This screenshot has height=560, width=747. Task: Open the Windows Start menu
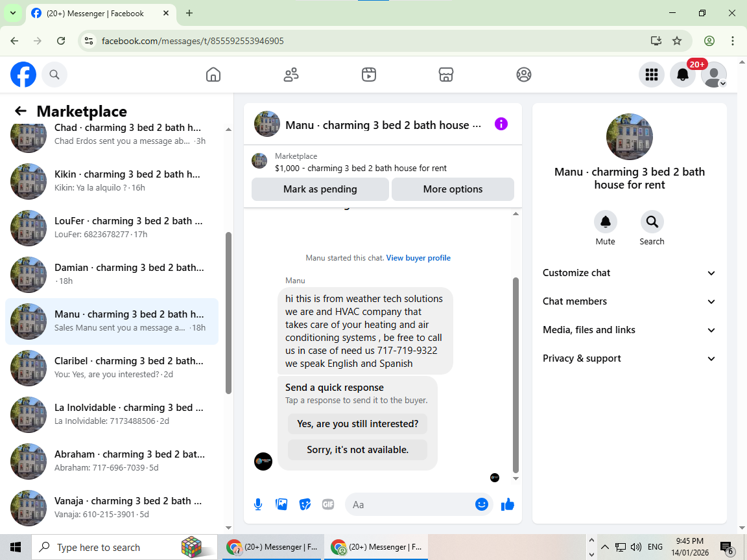click(x=16, y=547)
